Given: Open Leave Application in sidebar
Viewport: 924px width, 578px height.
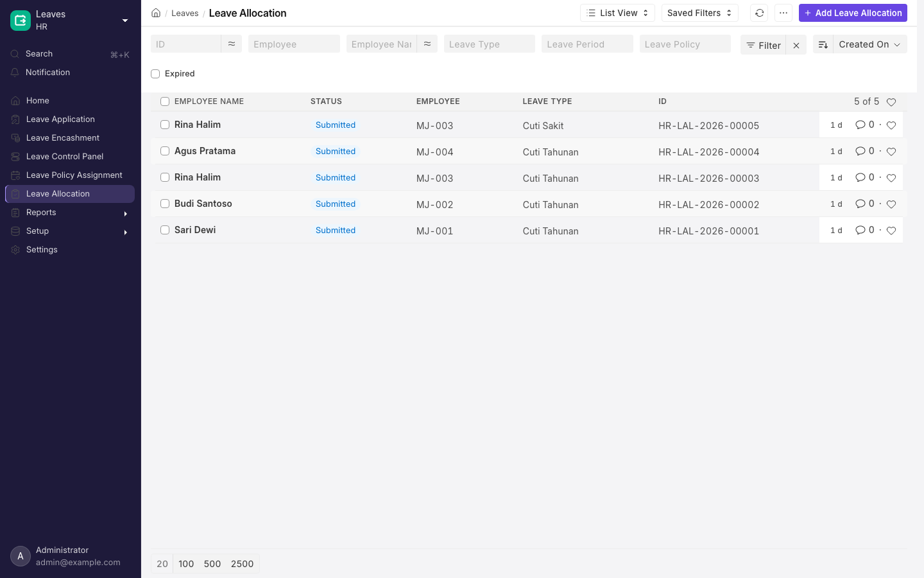Looking at the screenshot, I should (x=69, y=119).
